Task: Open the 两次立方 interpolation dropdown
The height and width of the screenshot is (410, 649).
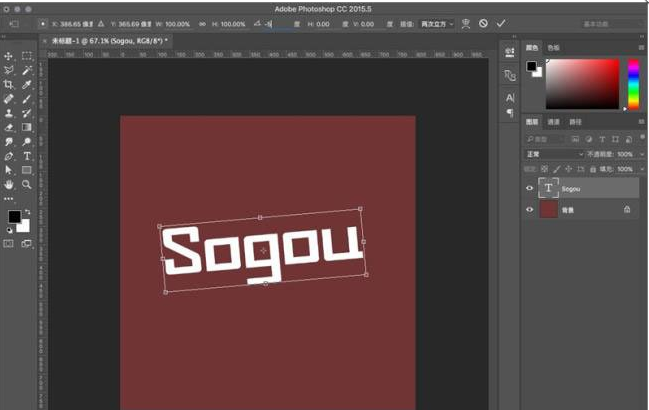Action: click(x=437, y=23)
